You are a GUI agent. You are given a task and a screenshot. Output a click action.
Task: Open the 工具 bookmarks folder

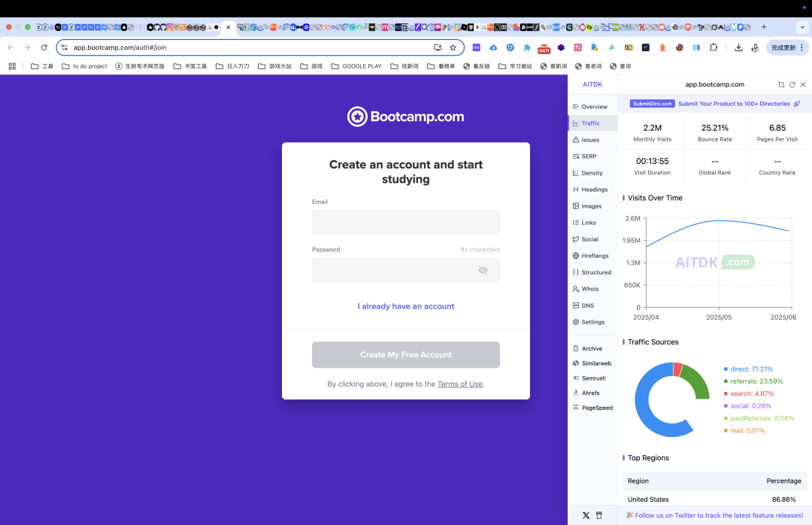(42, 66)
